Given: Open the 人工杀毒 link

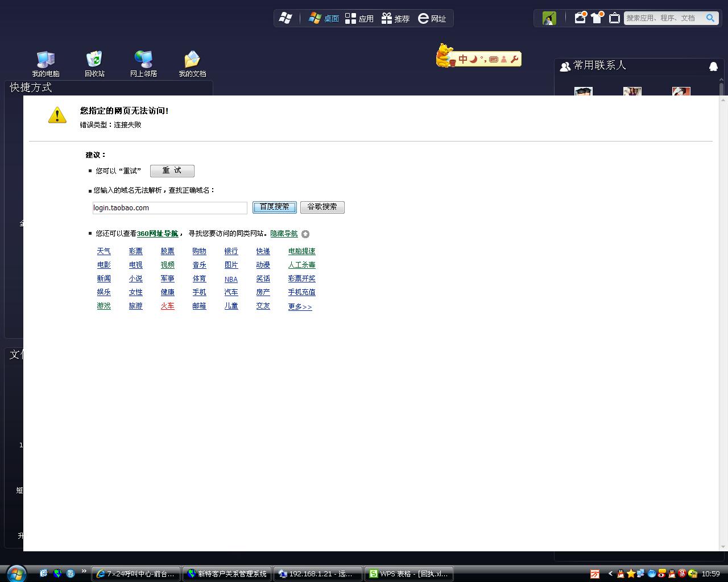Looking at the screenshot, I should pyautogui.click(x=302, y=265).
